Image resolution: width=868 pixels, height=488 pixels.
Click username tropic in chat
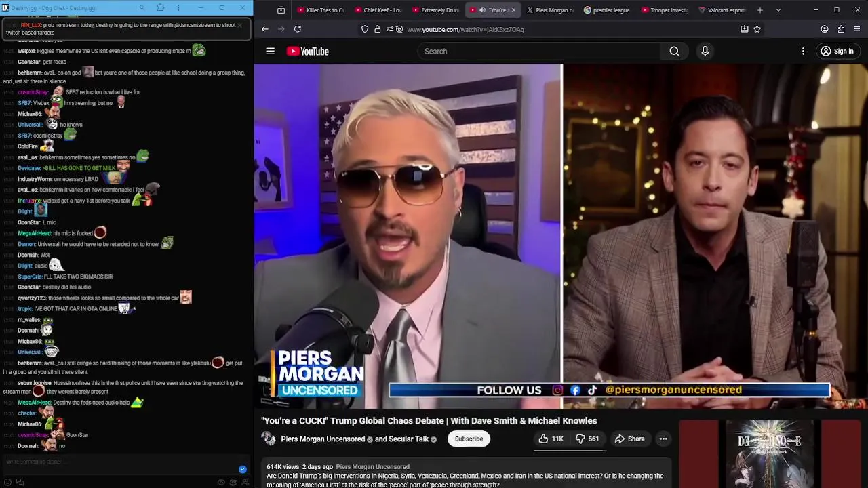pos(25,309)
